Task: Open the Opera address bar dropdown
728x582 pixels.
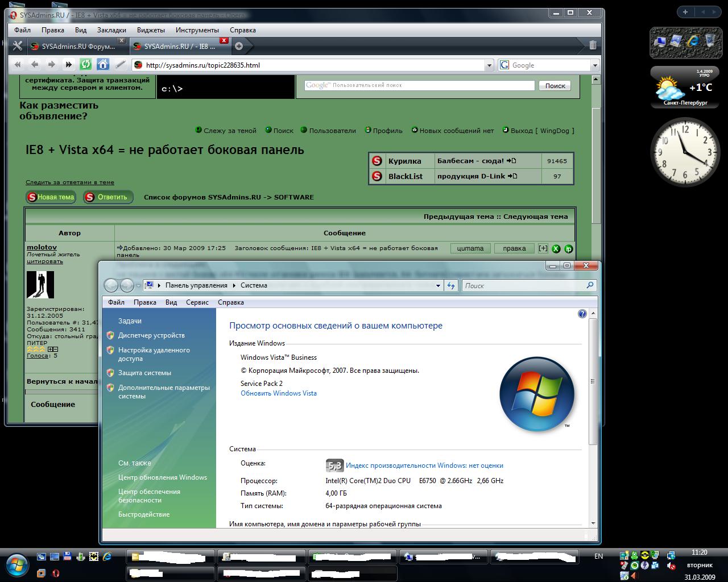Action: (489, 65)
